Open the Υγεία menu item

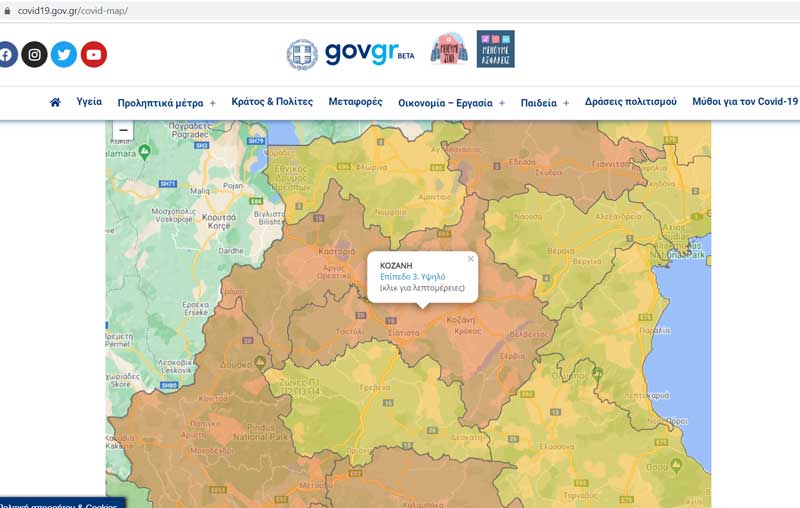[x=89, y=101]
